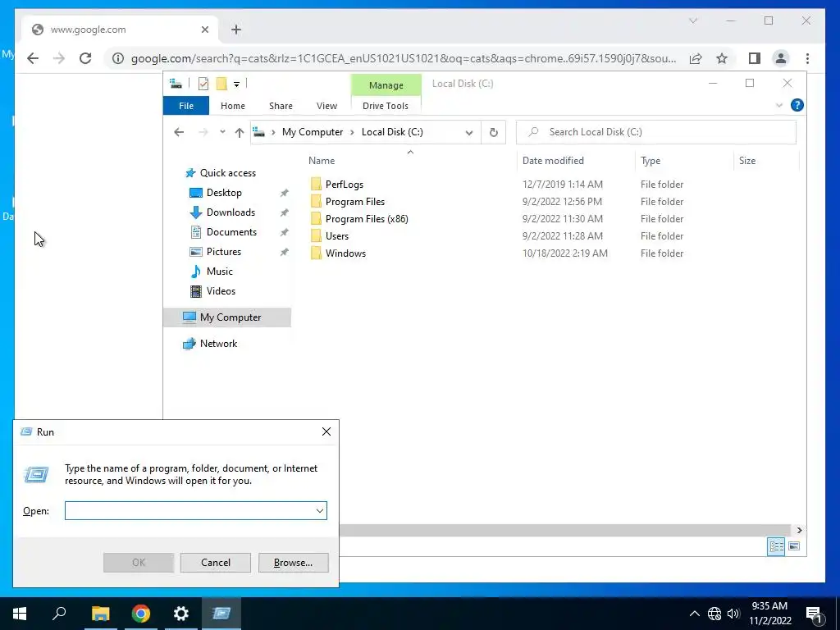The width and height of the screenshot is (840, 630).
Task: Open Pictures in the navigation pane
Action: pos(223,252)
